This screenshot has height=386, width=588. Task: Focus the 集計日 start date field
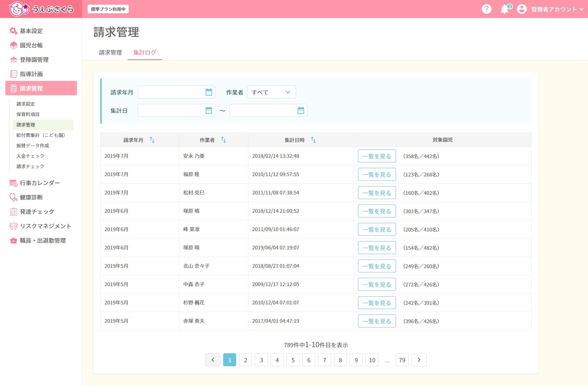[176, 110]
